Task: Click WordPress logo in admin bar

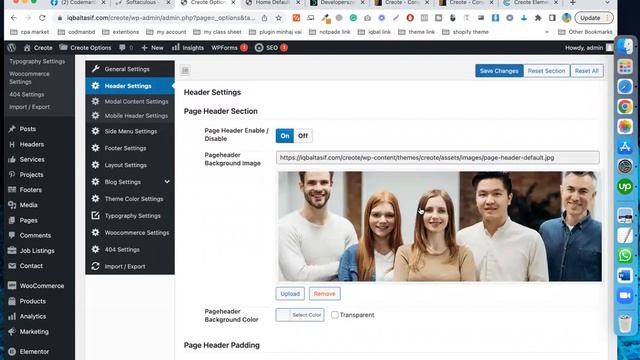Action: point(11,48)
